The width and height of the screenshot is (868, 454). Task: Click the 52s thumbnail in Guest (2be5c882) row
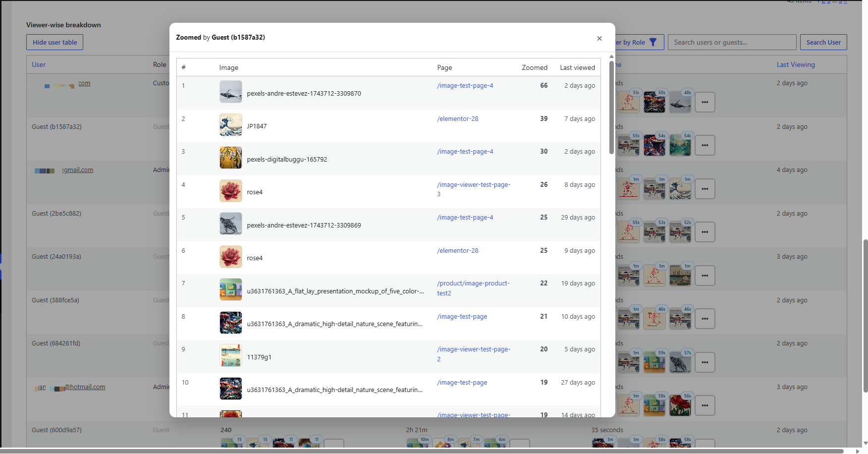[680, 232]
